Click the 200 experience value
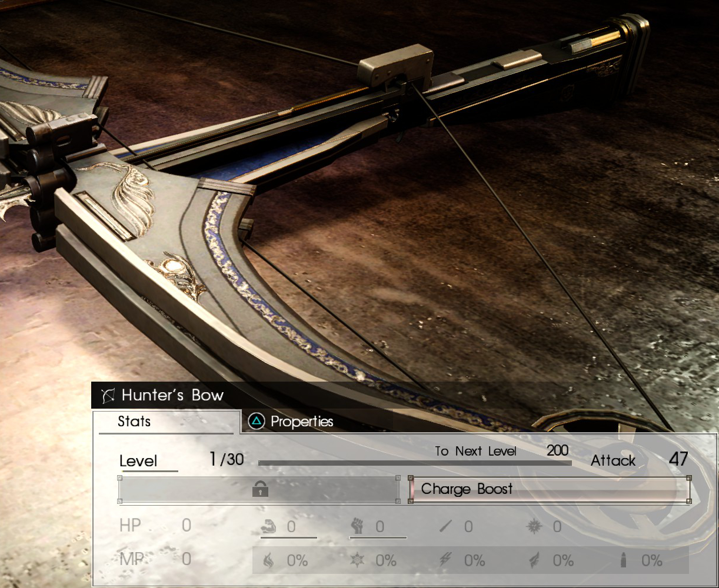 tap(557, 451)
